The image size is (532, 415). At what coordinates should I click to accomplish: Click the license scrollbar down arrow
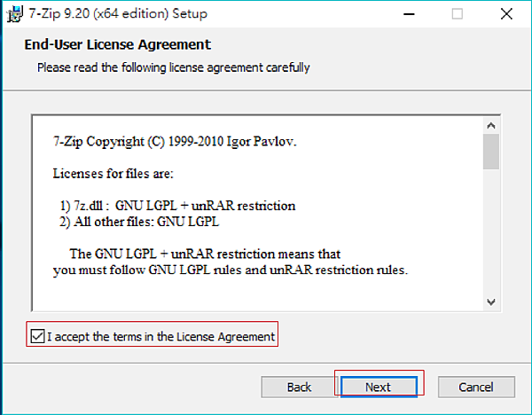[x=491, y=301]
